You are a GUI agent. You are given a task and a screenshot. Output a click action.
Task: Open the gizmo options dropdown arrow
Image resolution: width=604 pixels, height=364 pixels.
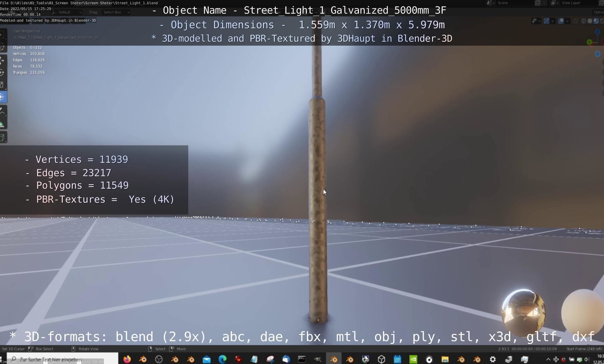553,21
